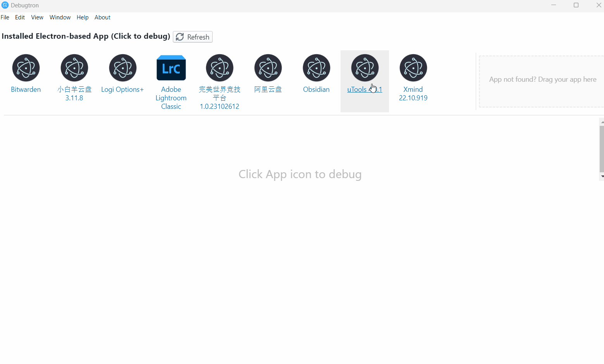Open the Help menu
Image resolution: width=604 pixels, height=364 pixels.
coord(83,17)
